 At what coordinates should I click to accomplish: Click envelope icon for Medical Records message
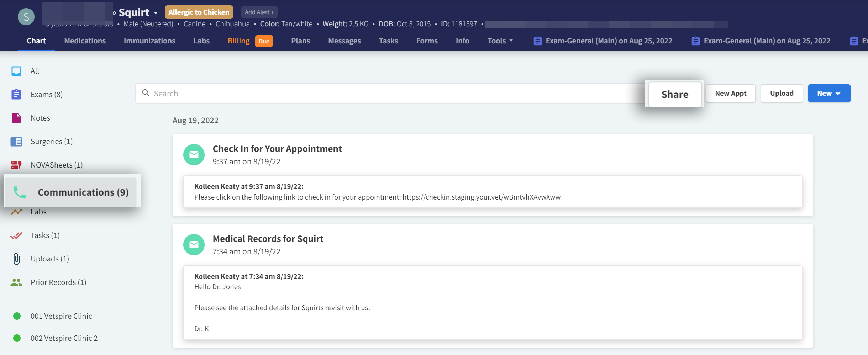point(194,245)
